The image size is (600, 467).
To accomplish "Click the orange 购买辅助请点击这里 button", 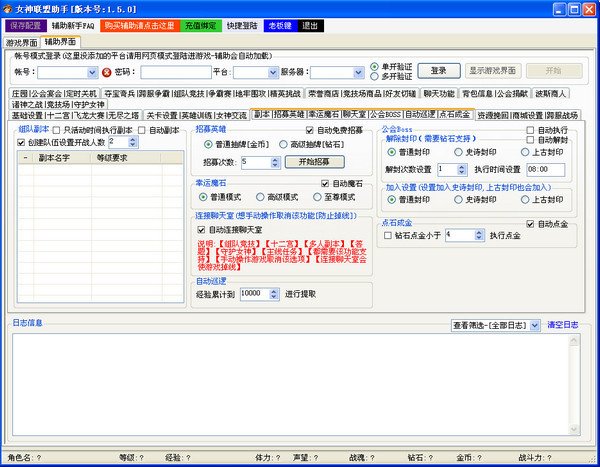I will (140, 26).
